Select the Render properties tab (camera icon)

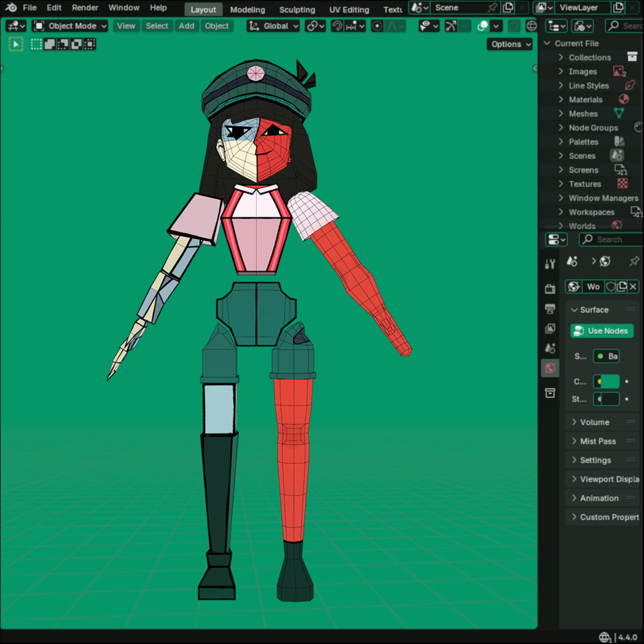[550, 288]
